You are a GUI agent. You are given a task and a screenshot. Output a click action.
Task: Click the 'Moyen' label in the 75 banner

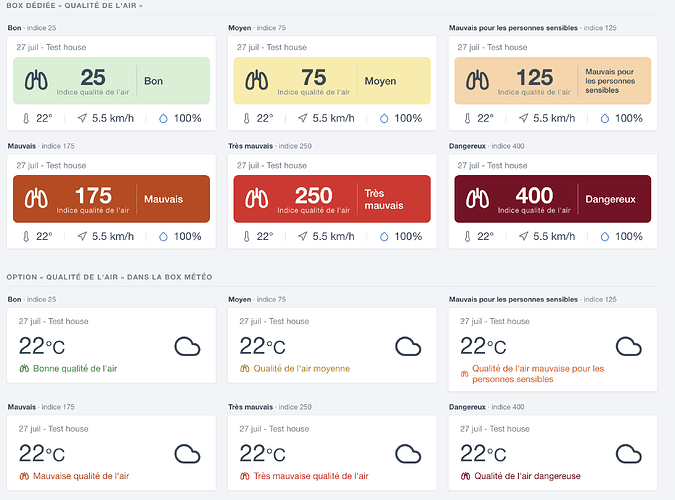(381, 81)
